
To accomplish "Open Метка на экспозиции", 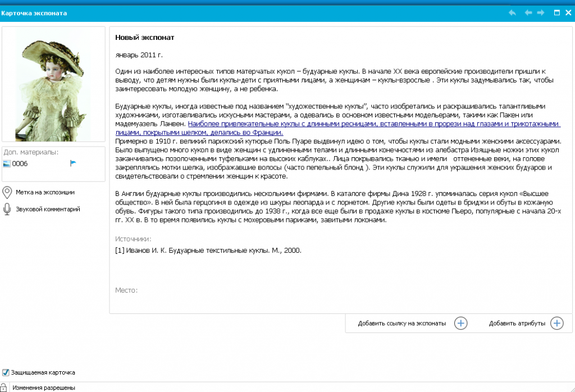I will pos(45,192).
